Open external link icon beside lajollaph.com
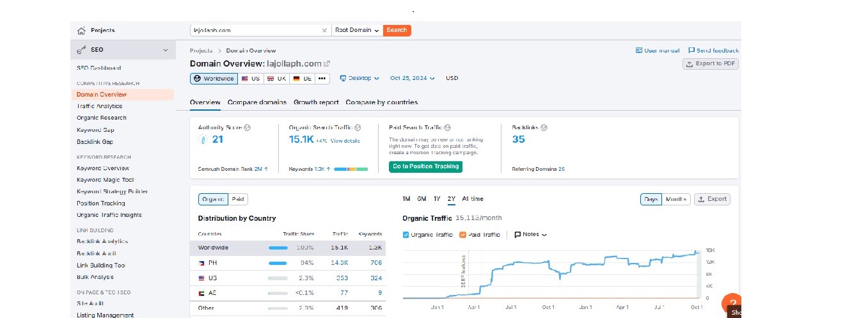The image size is (868, 318). pyautogui.click(x=327, y=63)
